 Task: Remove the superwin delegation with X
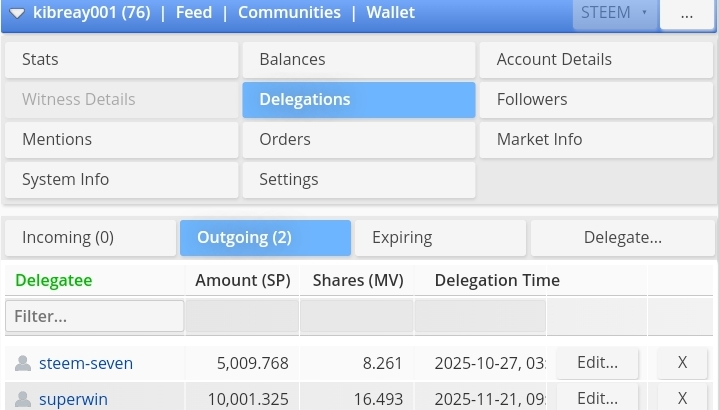682,398
